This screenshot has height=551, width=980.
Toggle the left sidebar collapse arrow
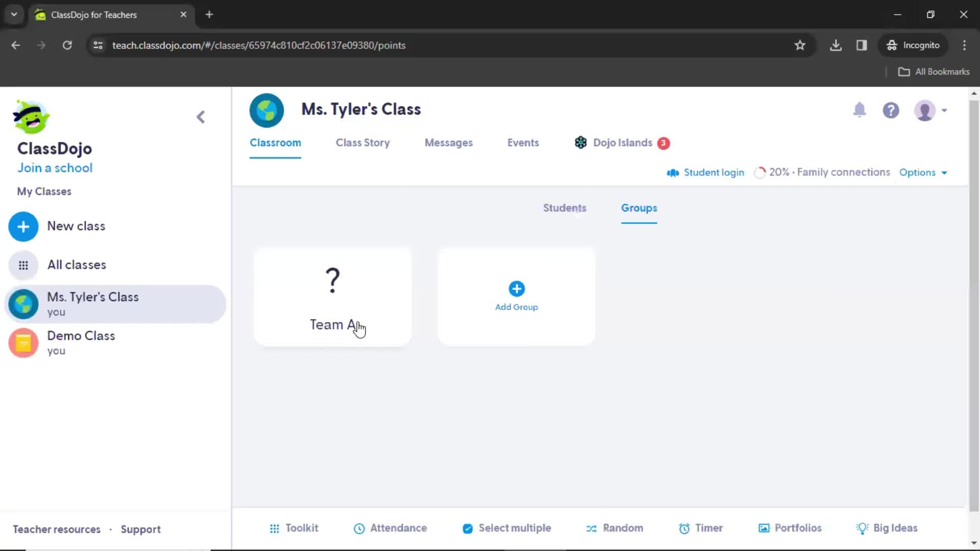201,116
